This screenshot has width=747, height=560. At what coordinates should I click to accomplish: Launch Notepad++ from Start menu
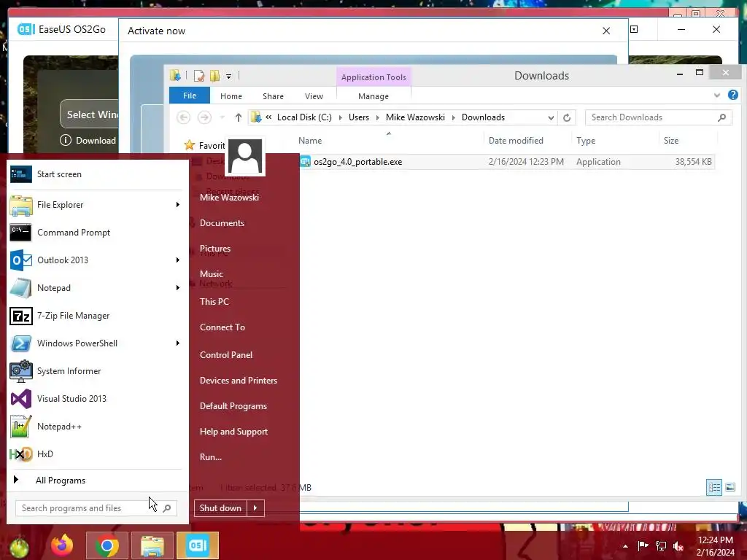point(97,426)
